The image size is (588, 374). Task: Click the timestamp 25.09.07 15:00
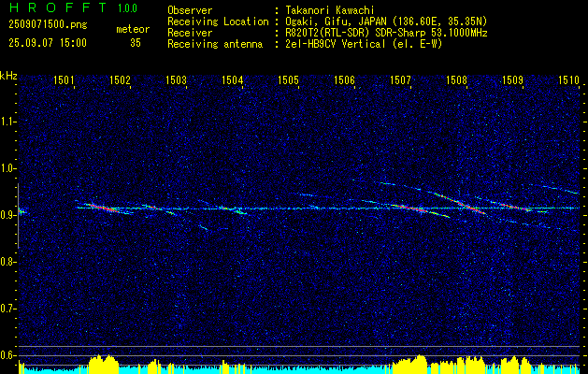[x=48, y=43]
